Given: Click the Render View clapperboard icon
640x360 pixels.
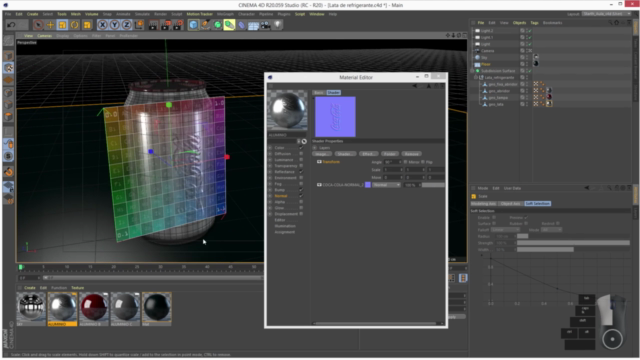Looking at the screenshot, I should [153, 25].
